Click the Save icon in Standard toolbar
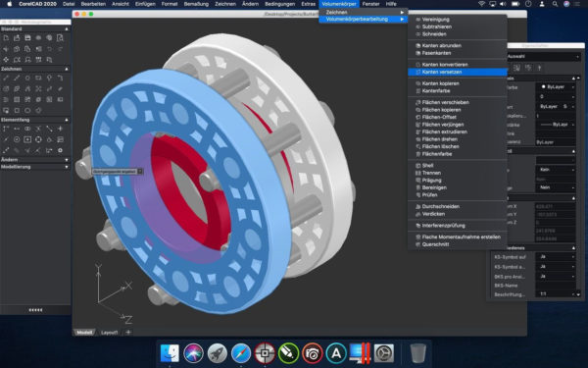Viewport: 588px width, 368px height. click(x=27, y=38)
